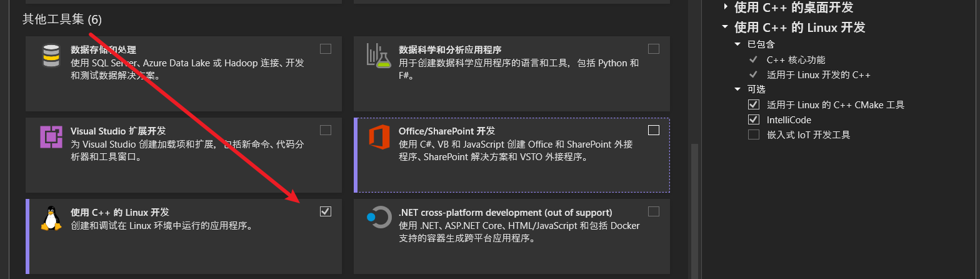Collapse the 使用 C++ 的 Linux 开发 section
Viewport: 980px width, 279px height.
tap(725, 28)
